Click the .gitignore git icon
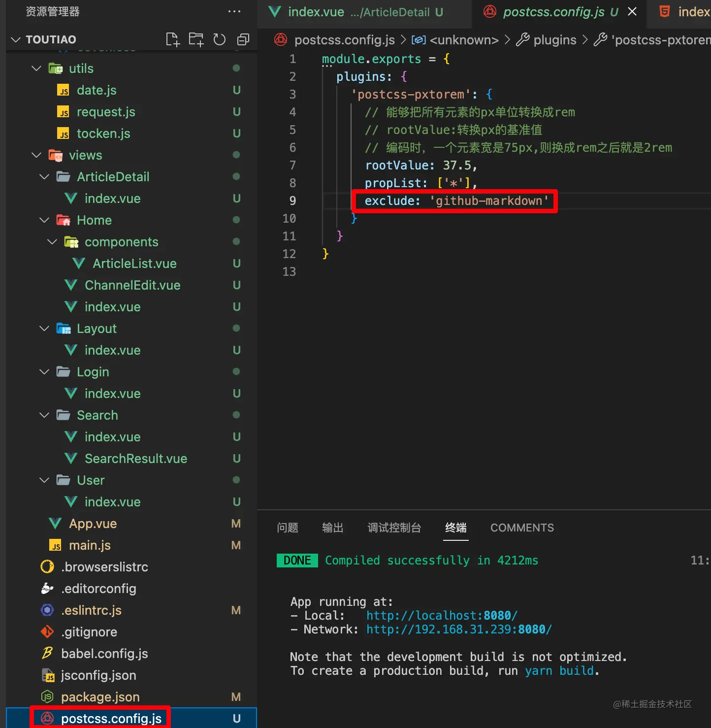The image size is (711, 728). coord(47,632)
